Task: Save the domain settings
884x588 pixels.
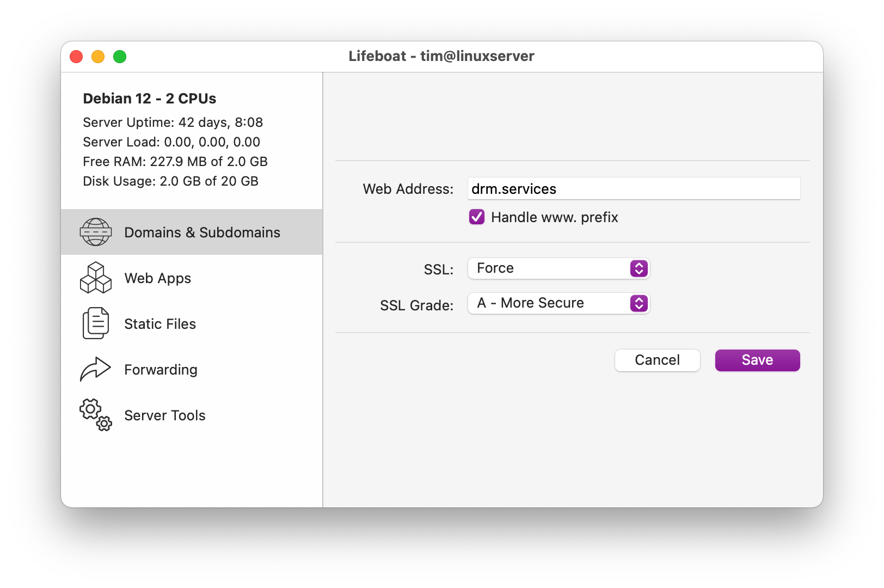Action: [x=757, y=360]
